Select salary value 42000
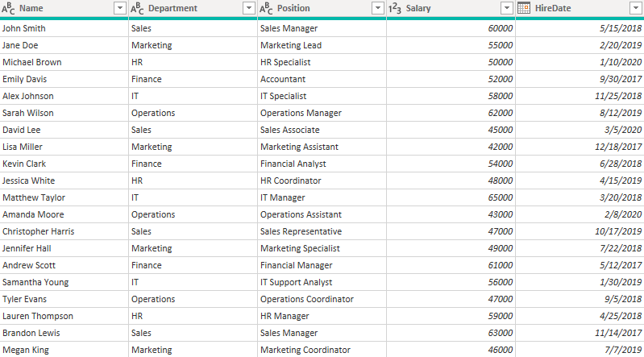This screenshot has width=644, height=357. point(451,147)
